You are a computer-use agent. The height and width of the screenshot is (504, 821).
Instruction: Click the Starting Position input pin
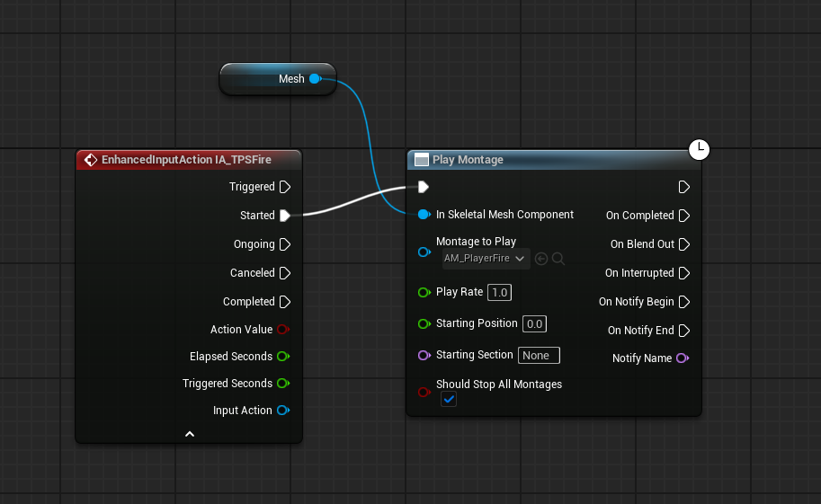[424, 324]
